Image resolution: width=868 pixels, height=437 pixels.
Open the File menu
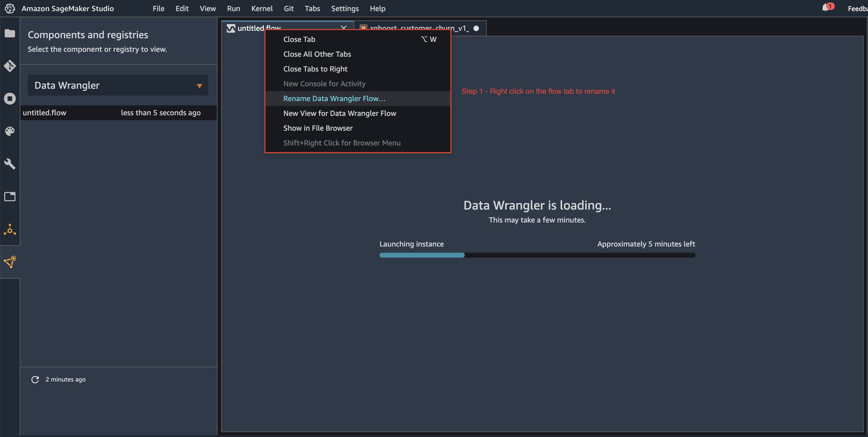pos(158,8)
